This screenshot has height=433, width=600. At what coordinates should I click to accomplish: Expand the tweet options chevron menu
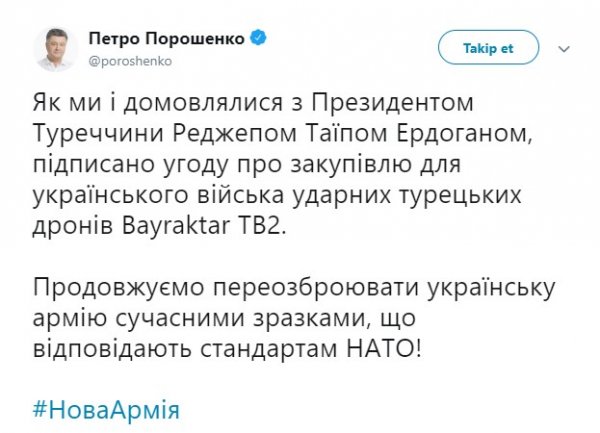(563, 47)
